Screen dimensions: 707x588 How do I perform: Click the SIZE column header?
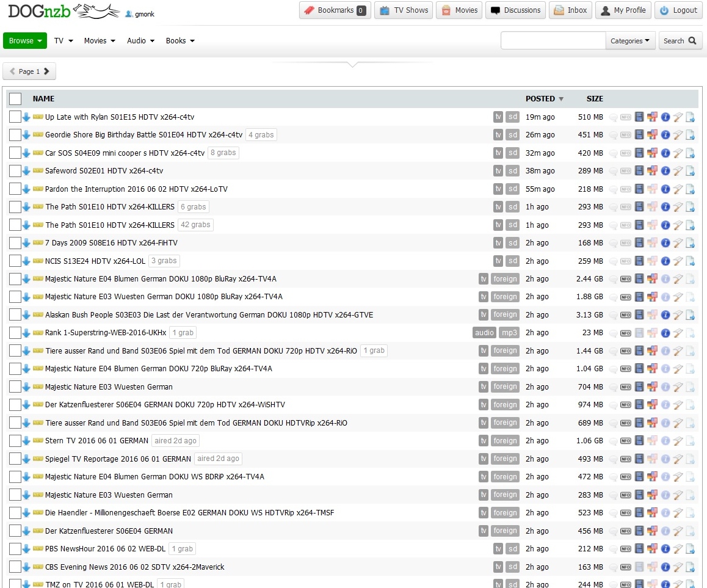pyautogui.click(x=595, y=99)
